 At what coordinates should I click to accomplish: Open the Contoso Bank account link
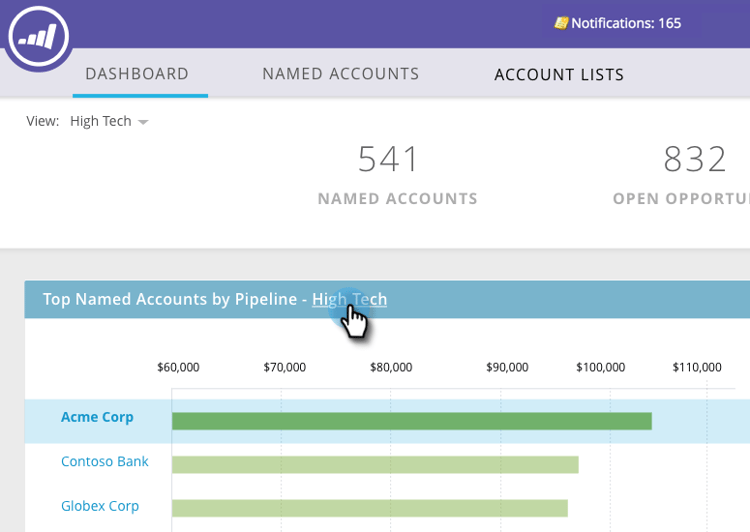coord(105,461)
